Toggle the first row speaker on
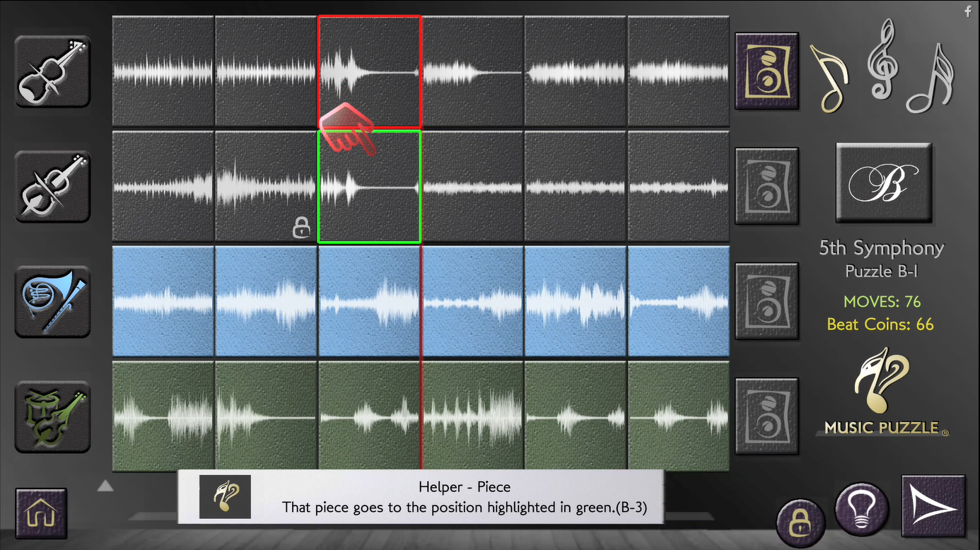The width and height of the screenshot is (980, 550). click(x=767, y=71)
